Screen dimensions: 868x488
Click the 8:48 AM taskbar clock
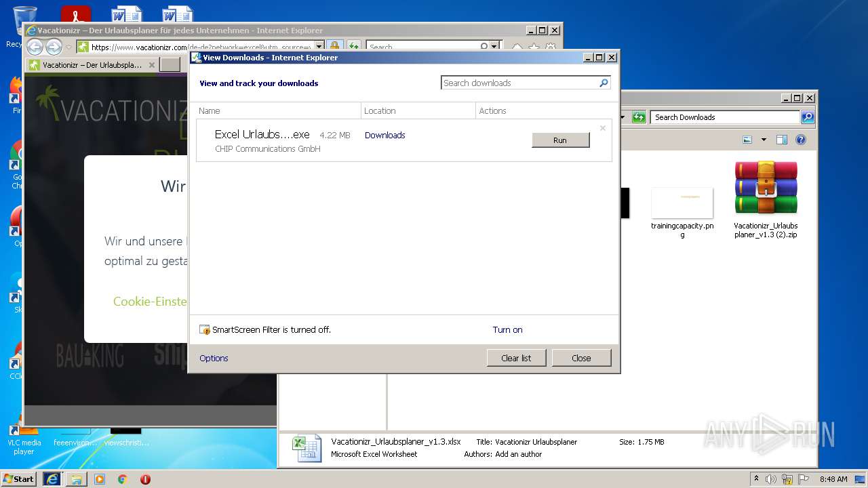833,479
